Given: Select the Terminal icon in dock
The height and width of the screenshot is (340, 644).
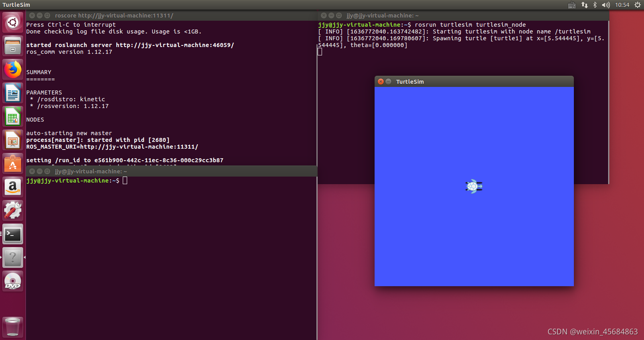Looking at the screenshot, I should 13,234.
